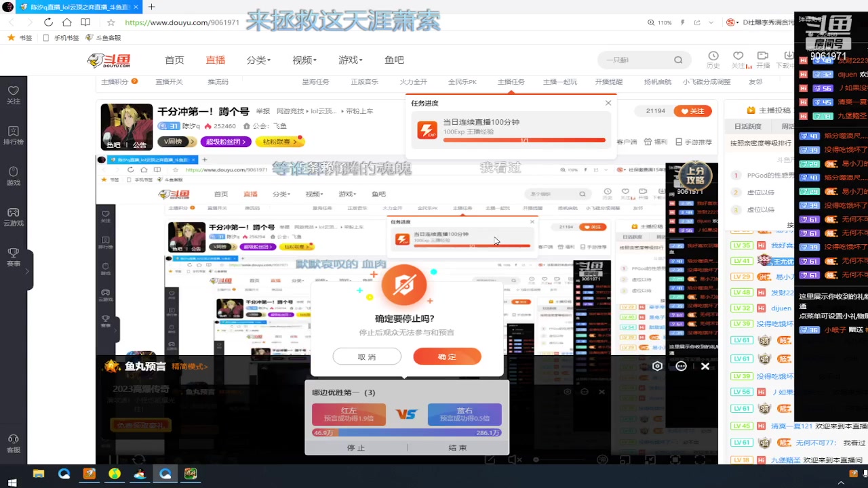The width and height of the screenshot is (868, 488).
Task: Open 全民乐PK in the anchor toolbar
Action: [462, 82]
